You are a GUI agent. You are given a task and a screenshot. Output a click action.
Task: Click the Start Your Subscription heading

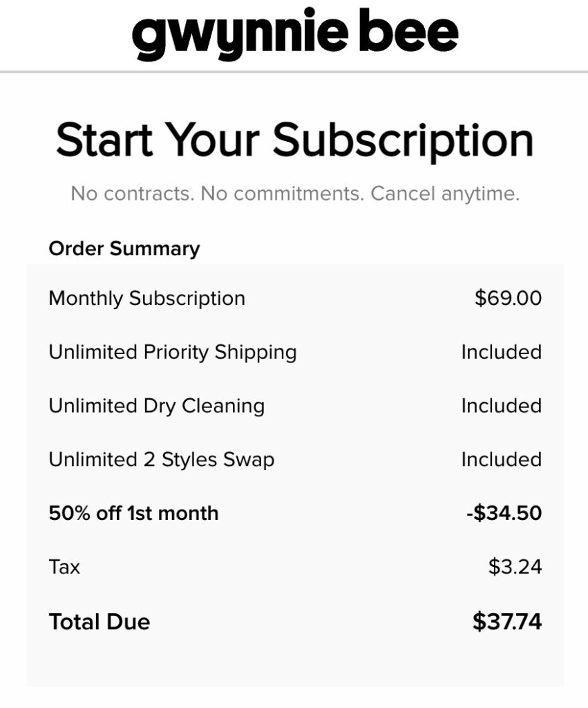pos(294,140)
